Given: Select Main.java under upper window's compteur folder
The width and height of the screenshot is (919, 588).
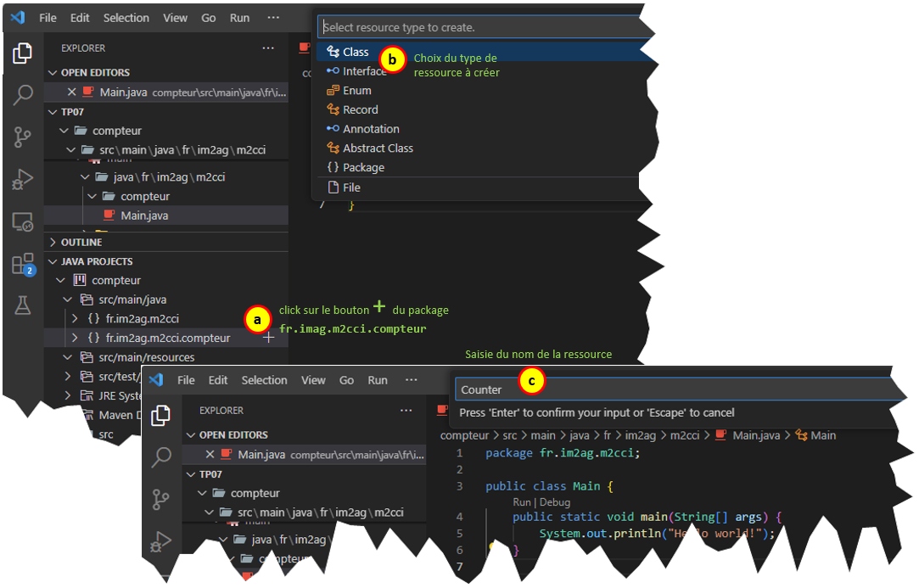Looking at the screenshot, I should coord(143,216).
